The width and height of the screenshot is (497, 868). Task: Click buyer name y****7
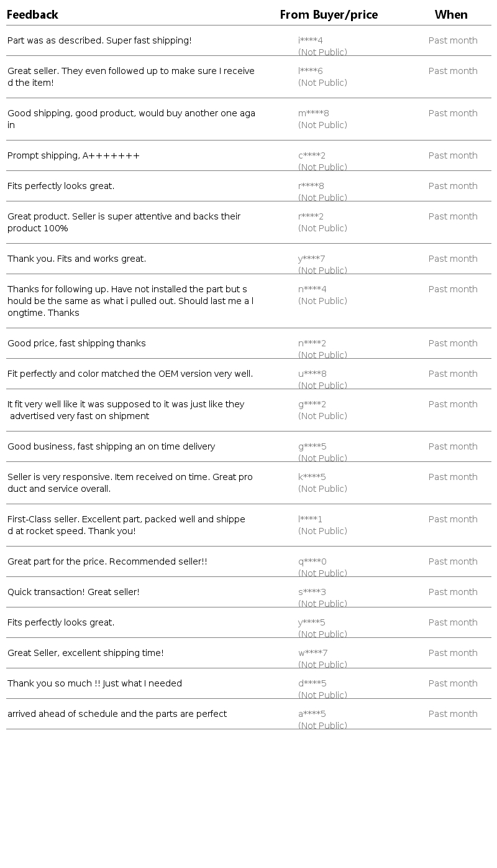coord(312,259)
